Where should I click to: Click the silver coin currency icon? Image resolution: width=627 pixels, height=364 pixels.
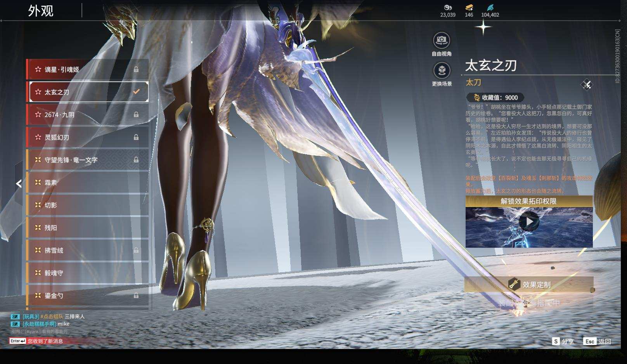click(448, 7)
